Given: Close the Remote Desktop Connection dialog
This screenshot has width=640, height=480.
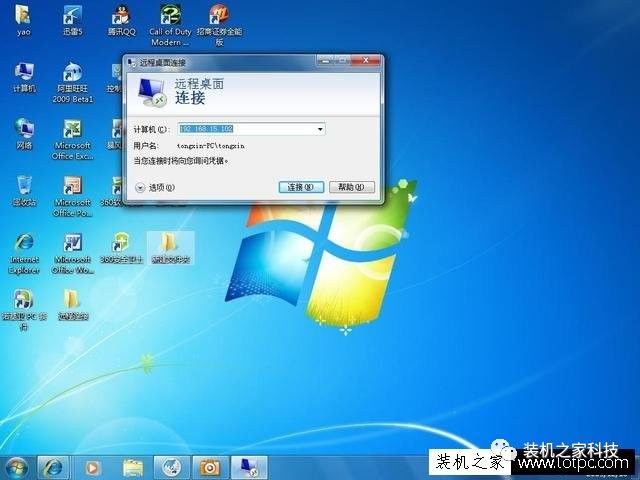Looking at the screenshot, I should point(366,61).
